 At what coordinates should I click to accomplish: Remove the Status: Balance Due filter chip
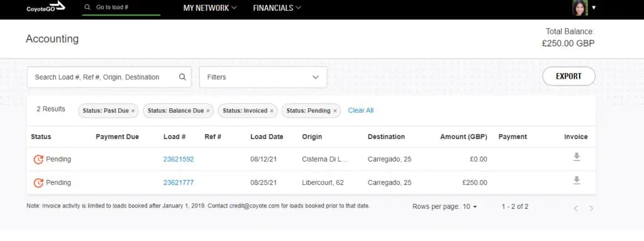click(208, 111)
